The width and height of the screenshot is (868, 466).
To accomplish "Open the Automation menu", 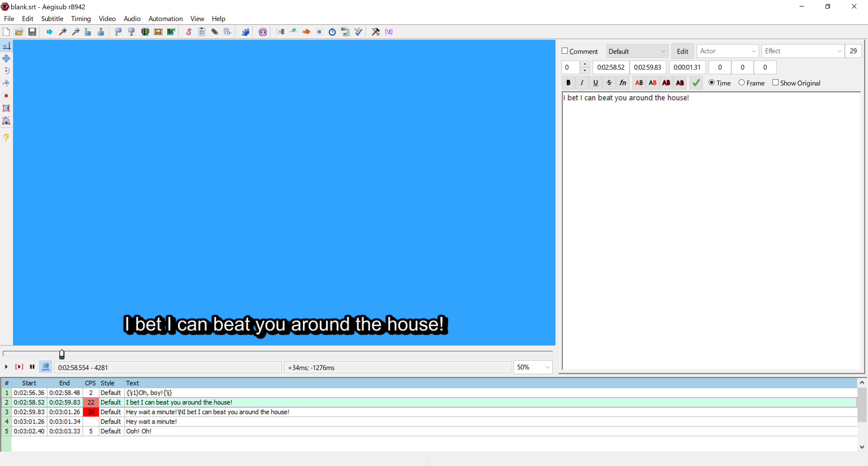I will coord(165,19).
